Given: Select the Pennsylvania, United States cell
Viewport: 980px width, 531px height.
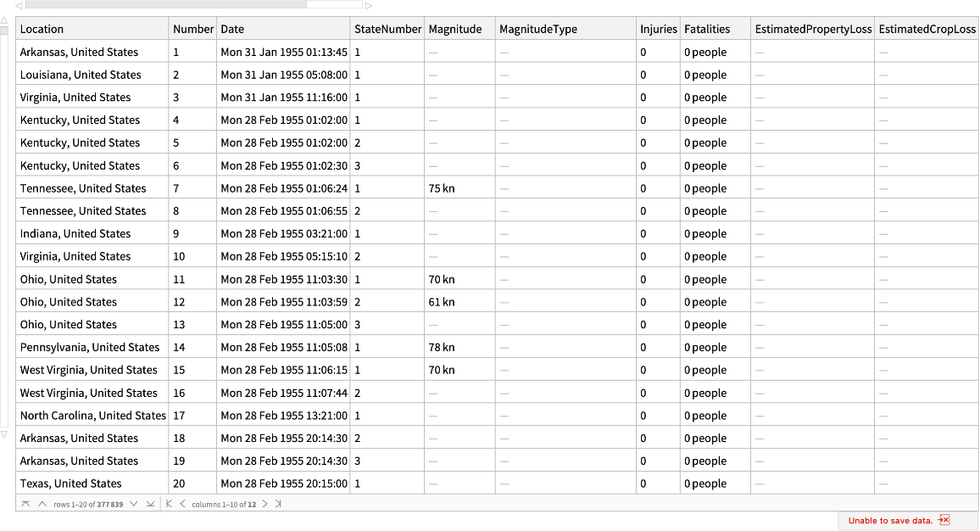Looking at the screenshot, I should [90, 347].
